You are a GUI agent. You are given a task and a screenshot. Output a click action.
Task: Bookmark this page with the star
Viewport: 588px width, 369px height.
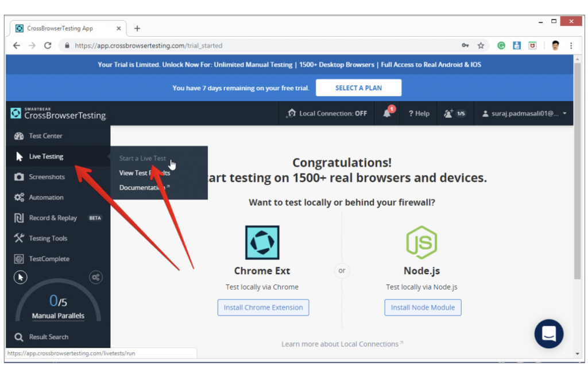click(x=481, y=45)
